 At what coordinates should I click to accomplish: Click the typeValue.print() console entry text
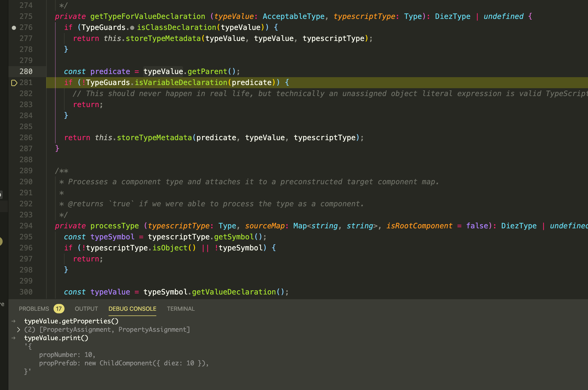coord(56,338)
